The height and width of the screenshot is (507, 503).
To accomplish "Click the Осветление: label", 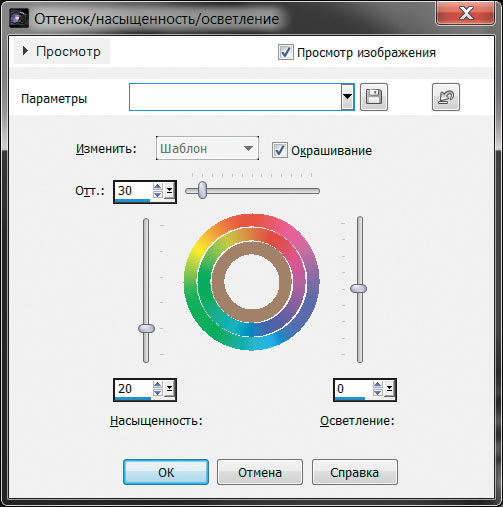I will 357,421.
